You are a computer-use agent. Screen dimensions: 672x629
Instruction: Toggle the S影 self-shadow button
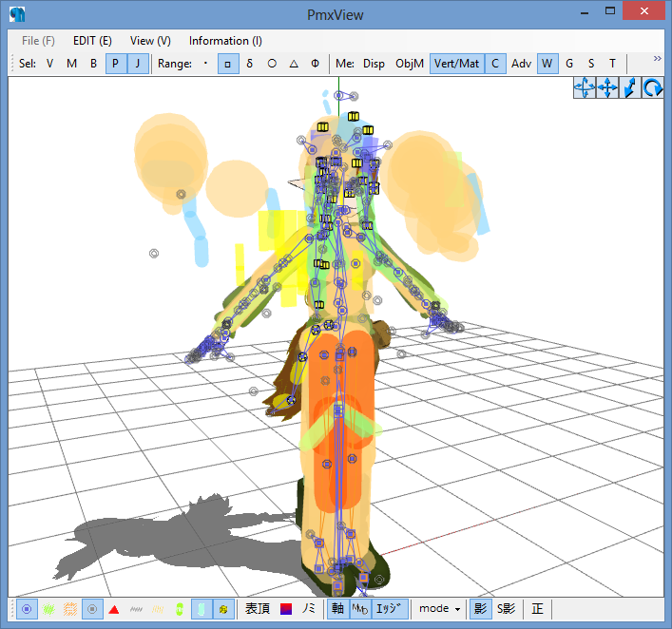pos(507,609)
